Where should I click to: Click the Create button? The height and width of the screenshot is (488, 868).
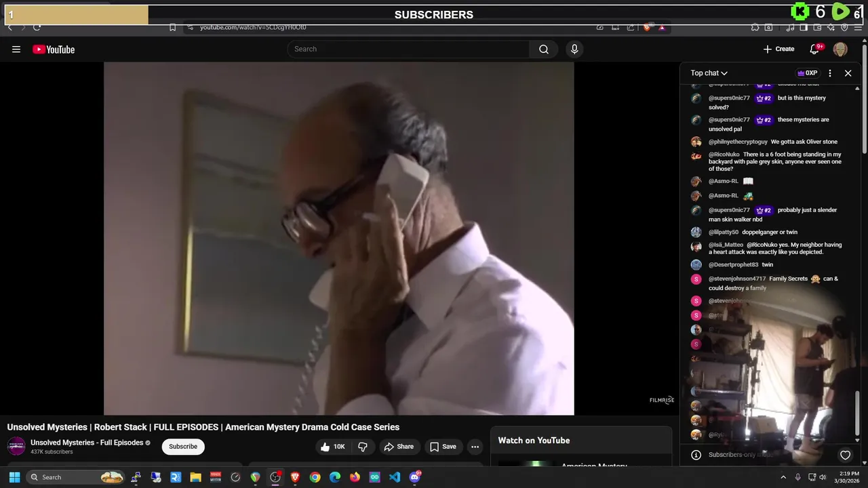(x=778, y=49)
